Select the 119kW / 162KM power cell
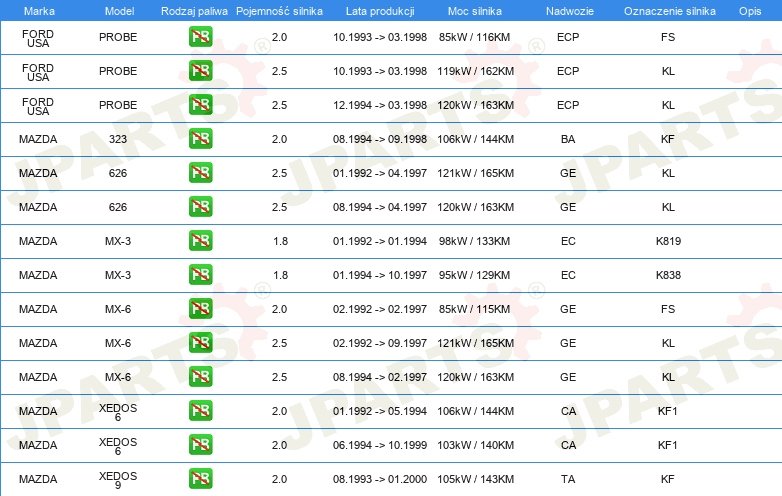The width and height of the screenshot is (782, 496). coord(475,71)
